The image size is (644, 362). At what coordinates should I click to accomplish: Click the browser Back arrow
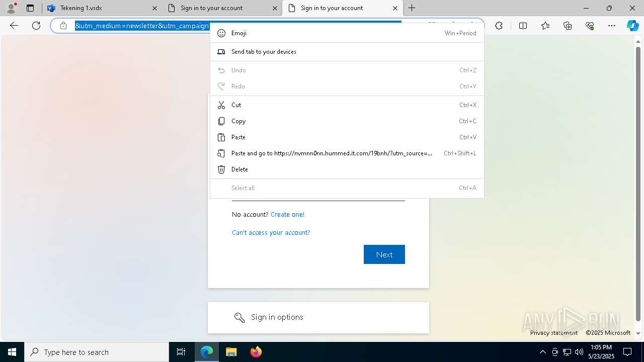pos(14,26)
